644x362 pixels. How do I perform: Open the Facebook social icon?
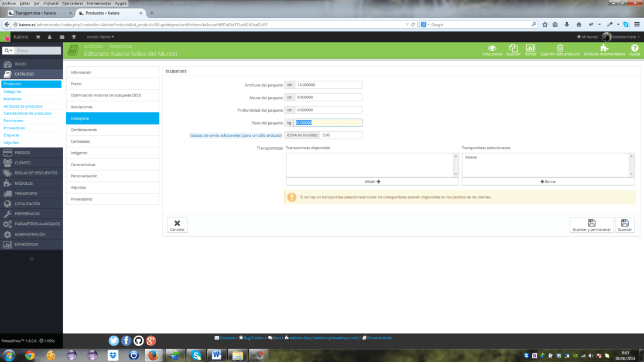(126, 340)
